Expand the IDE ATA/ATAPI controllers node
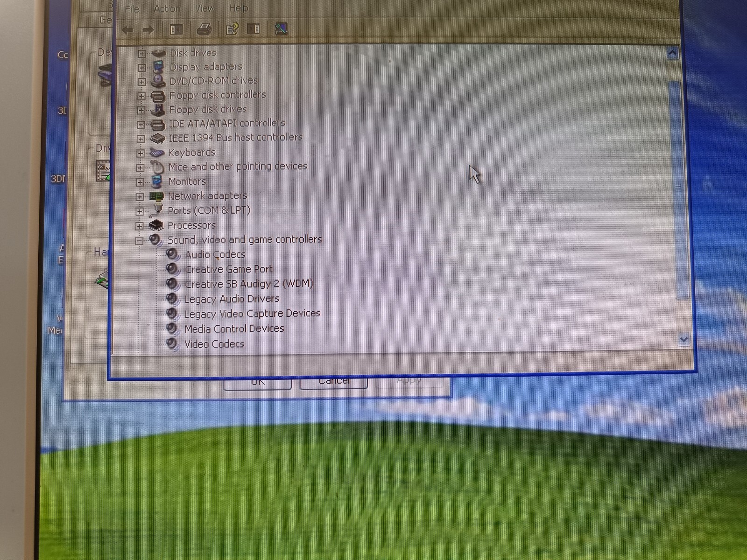 141,125
